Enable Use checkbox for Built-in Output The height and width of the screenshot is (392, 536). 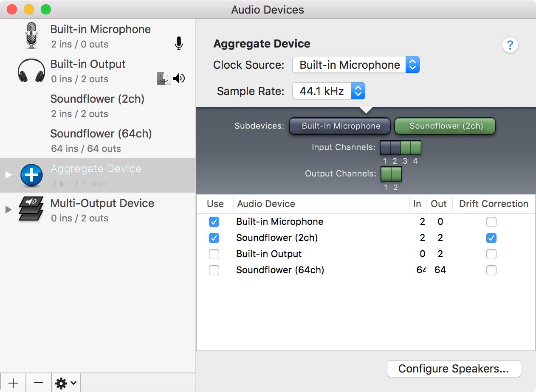[x=214, y=254]
